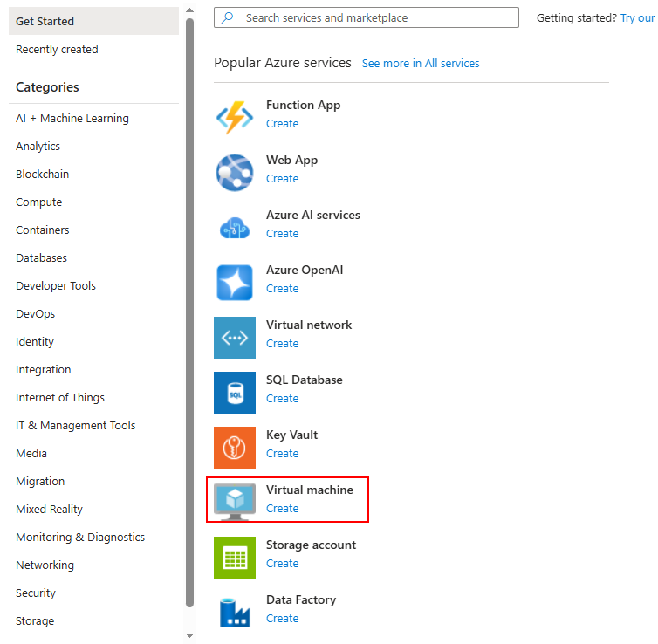Focus the Search services and marketplace field
The width and height of the screenshot is (658, 644).
tap(367, 17)
